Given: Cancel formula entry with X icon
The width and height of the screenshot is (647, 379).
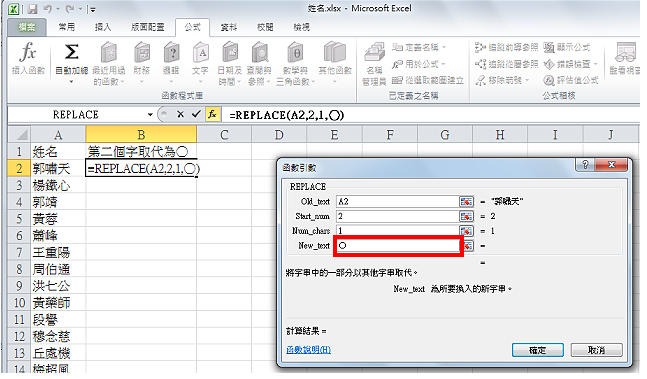Looking at the screenshot, I should [x=180, y=114].
